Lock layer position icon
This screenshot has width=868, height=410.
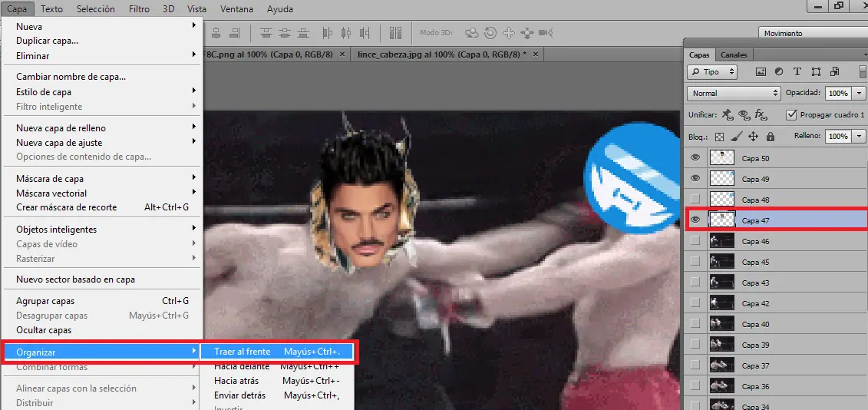(x=753, y=137)
